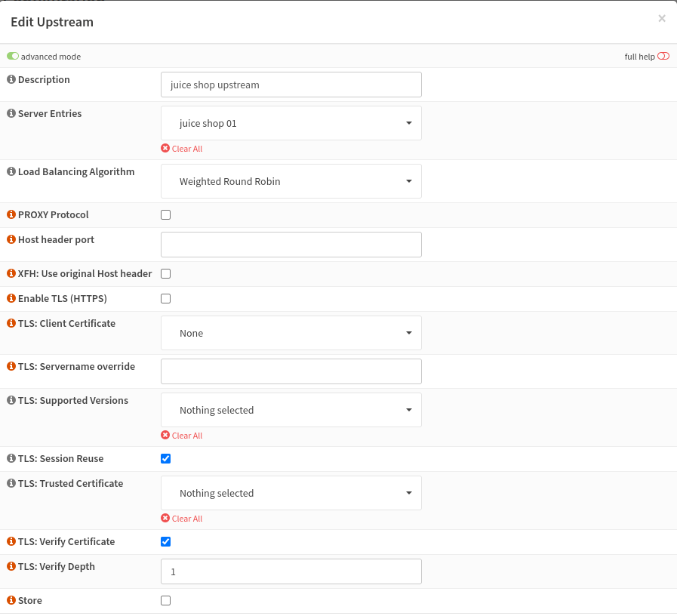Enable the PROXY Protocol checkbox
This screenshot has width=677, height=616.
[165, 214]
